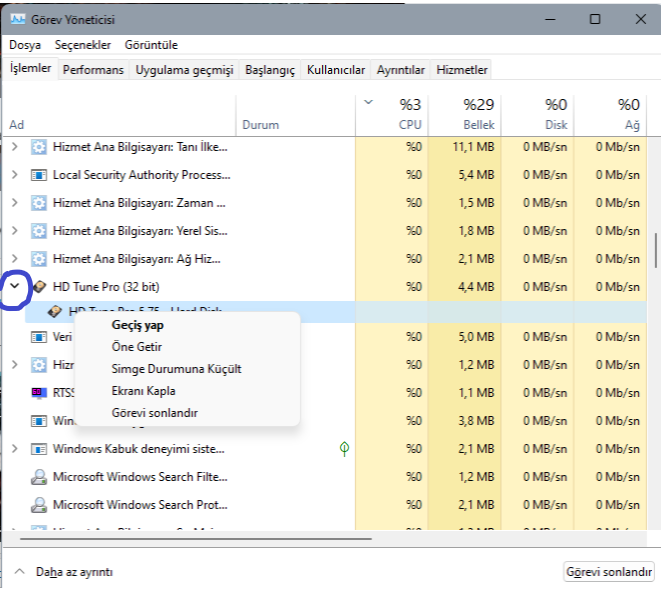
Task: Sort by the Bellek column header
Action: tap(464, 116)
